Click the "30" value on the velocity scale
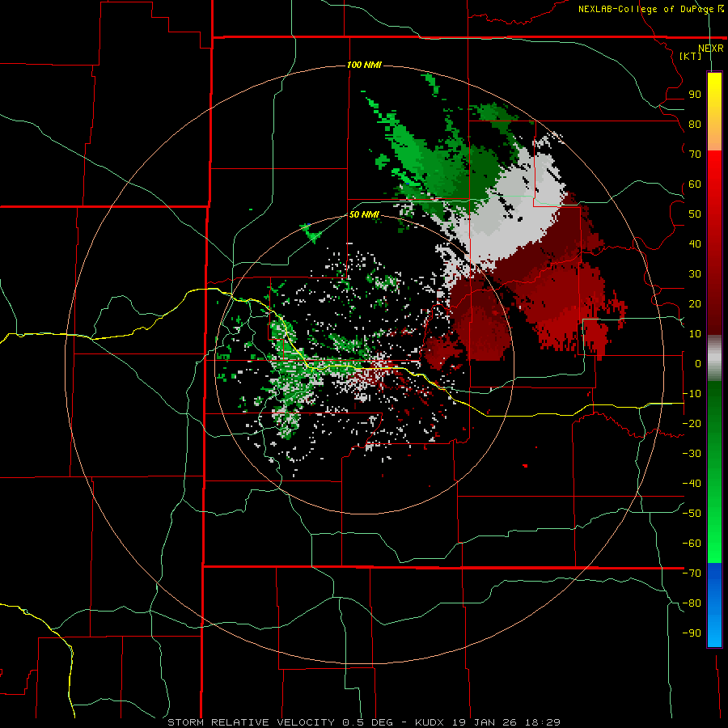Image resolution: width=728 pixels, height=728 pixels. [x=695, y=274]
